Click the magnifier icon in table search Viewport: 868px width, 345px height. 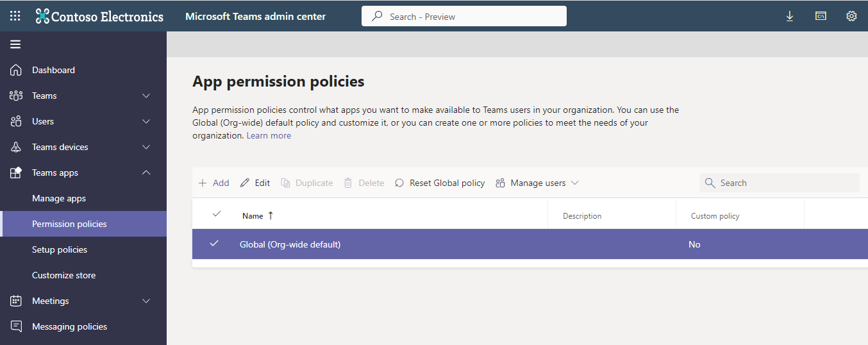click(710, 183)
